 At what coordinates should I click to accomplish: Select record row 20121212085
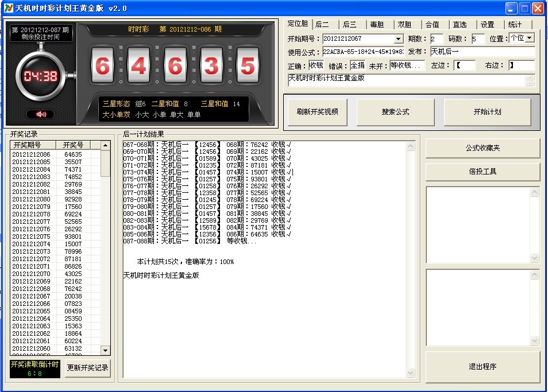pos(56,162)
